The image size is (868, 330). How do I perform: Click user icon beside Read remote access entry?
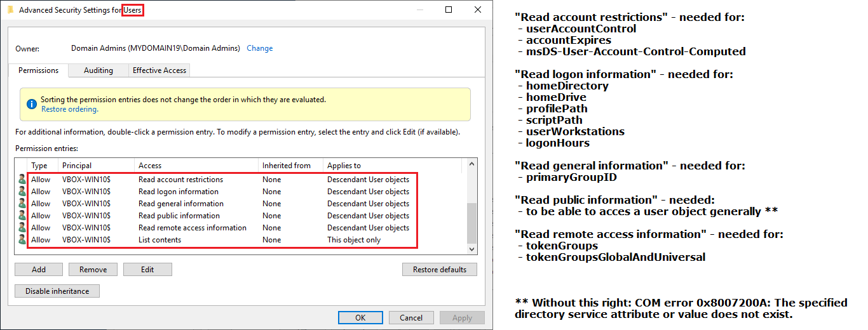click(22, 228)
